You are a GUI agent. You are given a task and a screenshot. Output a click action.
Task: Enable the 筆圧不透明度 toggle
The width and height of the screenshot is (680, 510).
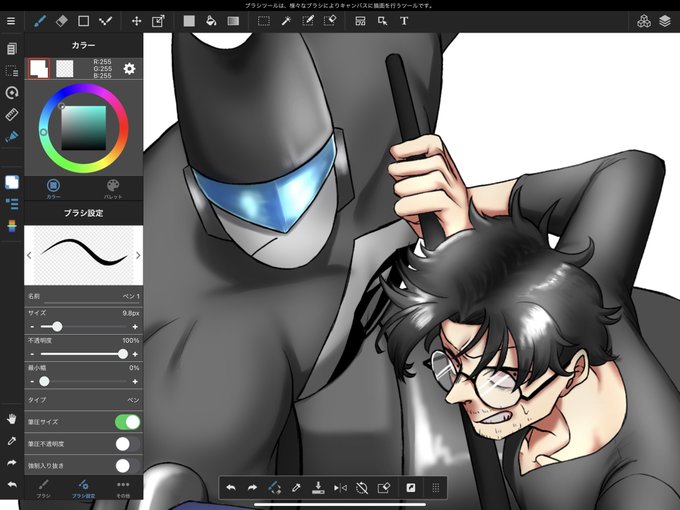[128, 444]
